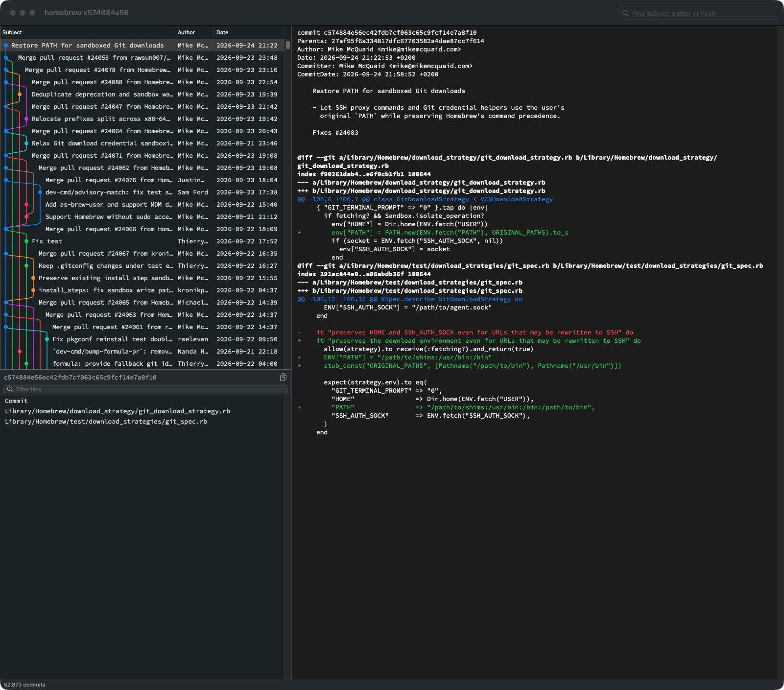Click the first diff hunk header '@@ -100,6 +100,7 @@'

coord(425,199)
